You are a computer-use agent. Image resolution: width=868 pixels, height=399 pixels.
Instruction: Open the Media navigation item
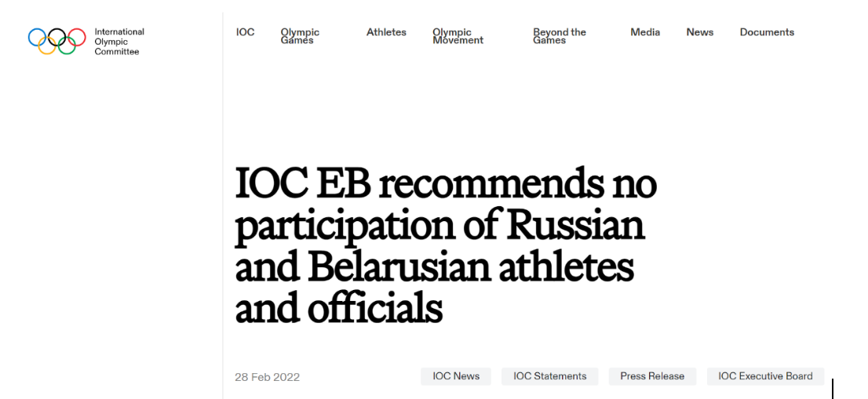coord(645,32)
